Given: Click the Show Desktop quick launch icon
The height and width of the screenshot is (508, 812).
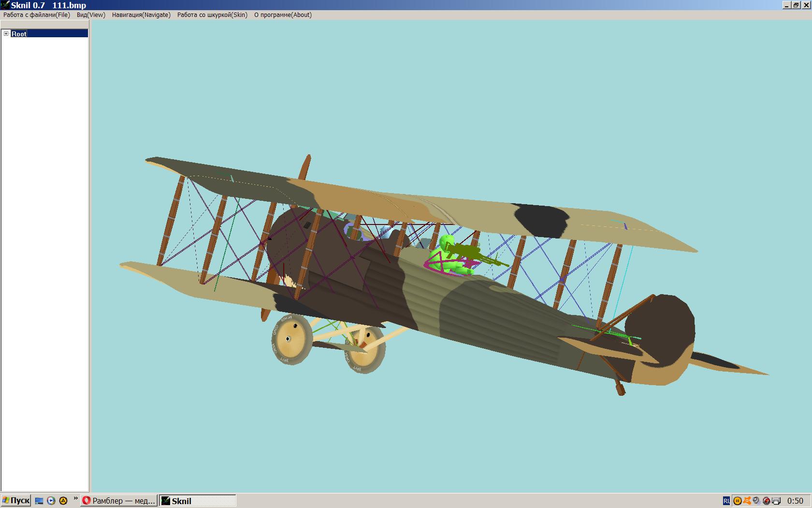Looking at the screenshot, I should coord(39,501).
